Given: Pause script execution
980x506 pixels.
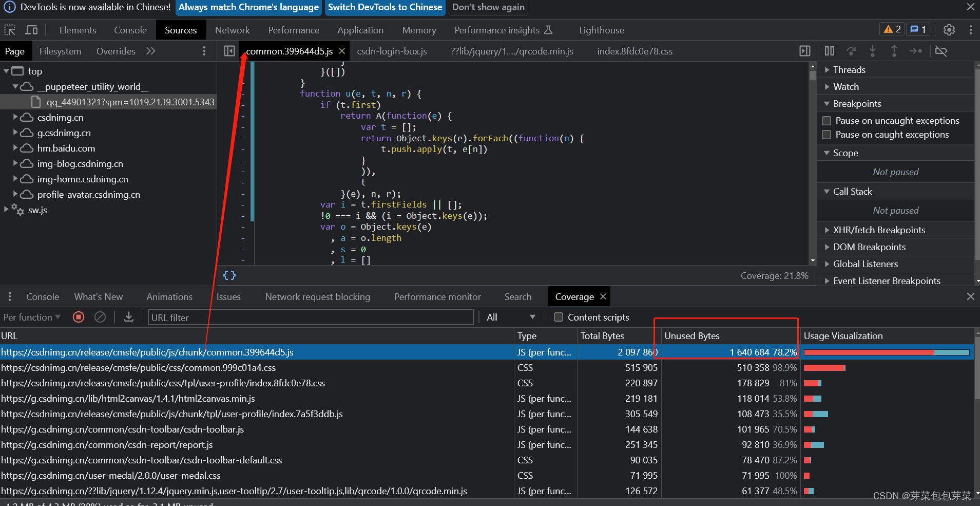Looking at the screenshot, I should pyautogui.click(x=830, y=51).
